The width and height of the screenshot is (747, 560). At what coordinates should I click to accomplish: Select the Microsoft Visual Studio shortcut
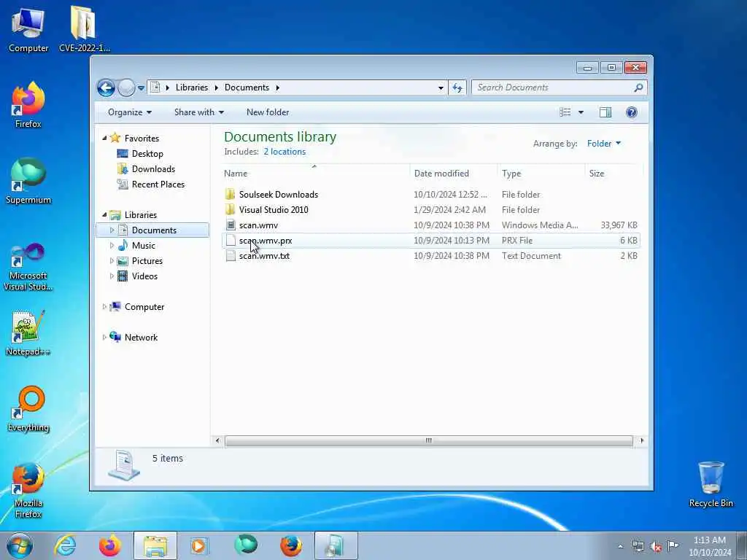coord(28,267)
